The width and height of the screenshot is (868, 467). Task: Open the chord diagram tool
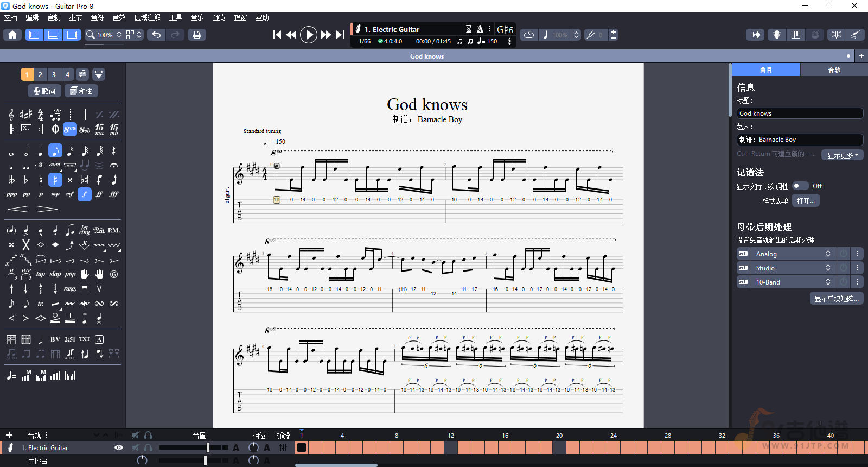coord(11,339)
